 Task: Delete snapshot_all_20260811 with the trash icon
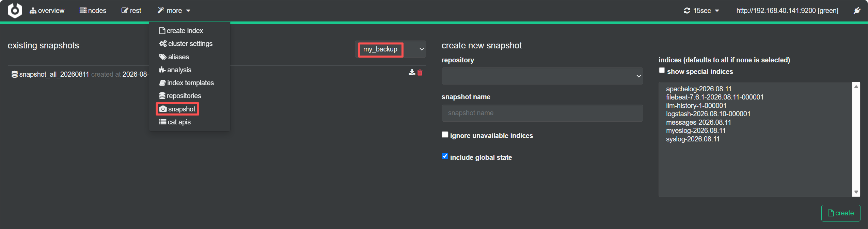tap(420, 72)
